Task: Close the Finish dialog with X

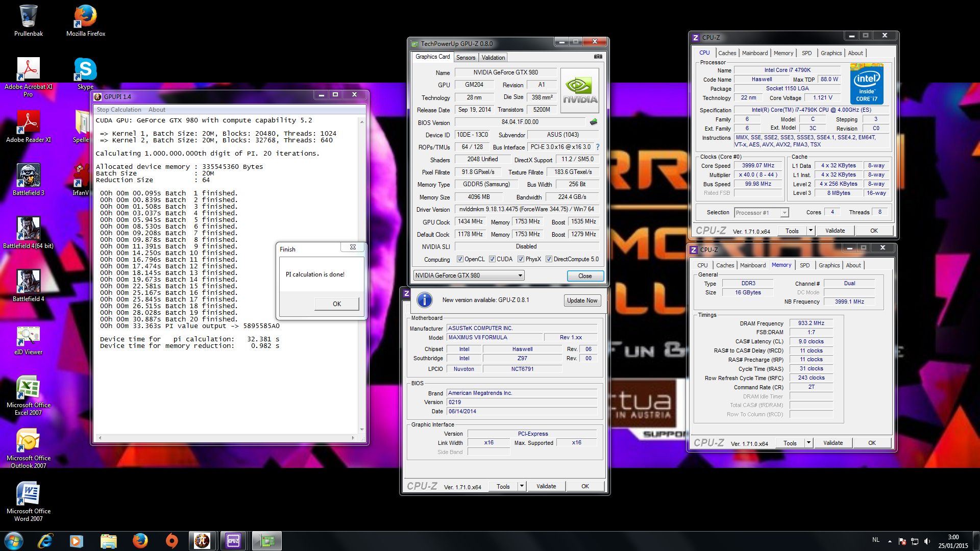Action: [x=353, y=247]
